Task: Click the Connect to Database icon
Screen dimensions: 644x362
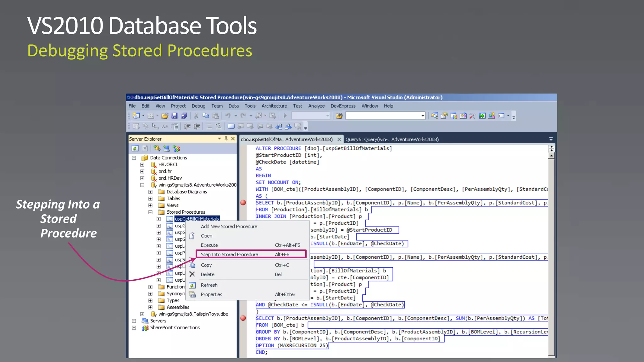Action: pos(157,148)
